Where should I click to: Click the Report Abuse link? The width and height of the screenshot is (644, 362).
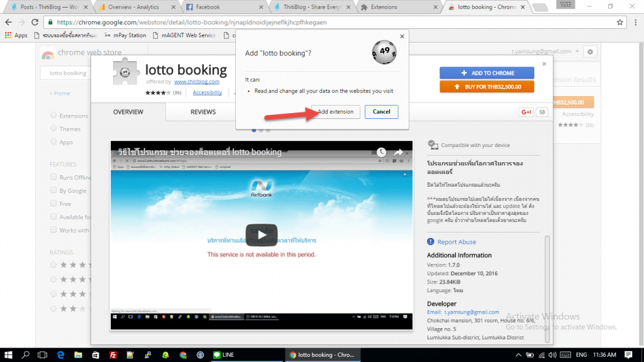456,242
